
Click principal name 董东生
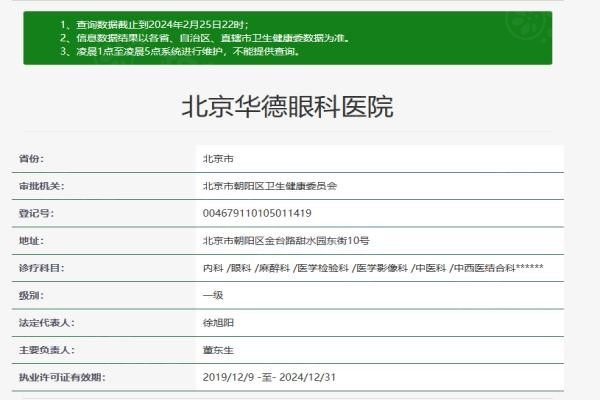(x=218, y=350)
